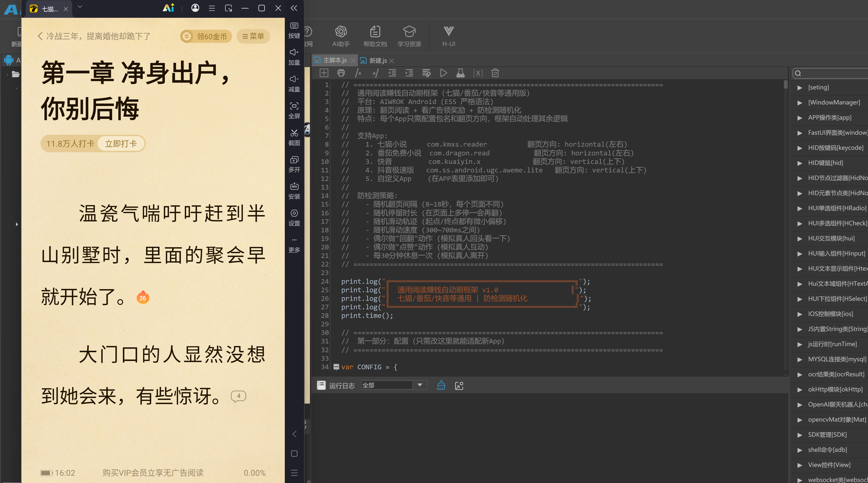Open 多开 multi-instance tool
Image resolution: width=868 pixels, height=483 pixels.
point(294,164)
